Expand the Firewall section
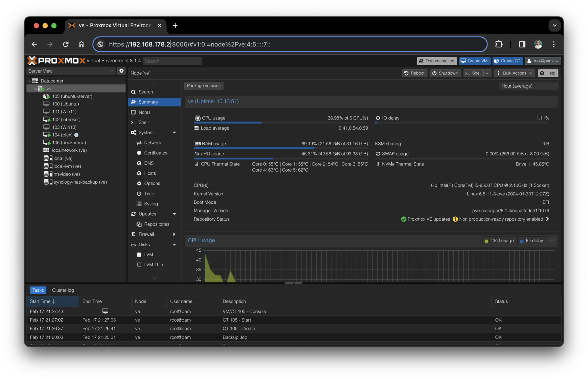The image size is (588, 379). point(174,234)
